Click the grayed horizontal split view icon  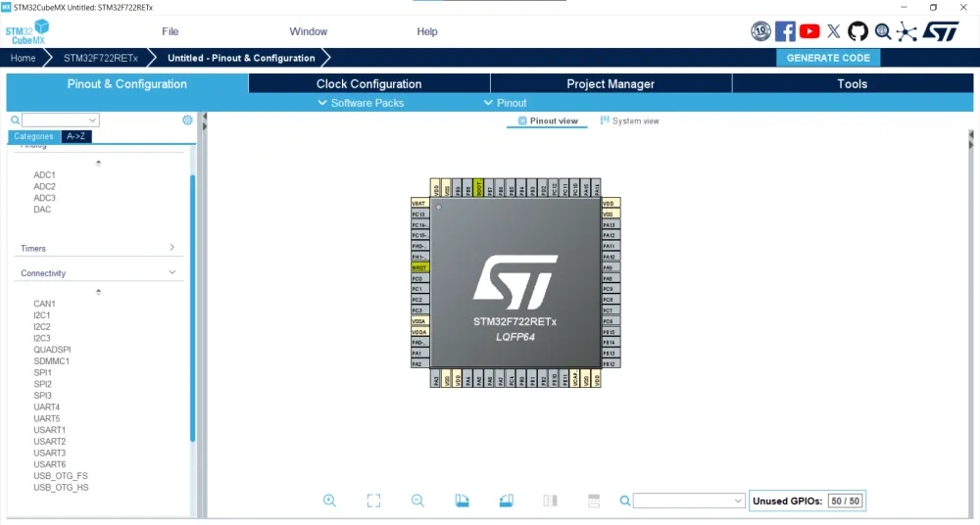[594, 501]
